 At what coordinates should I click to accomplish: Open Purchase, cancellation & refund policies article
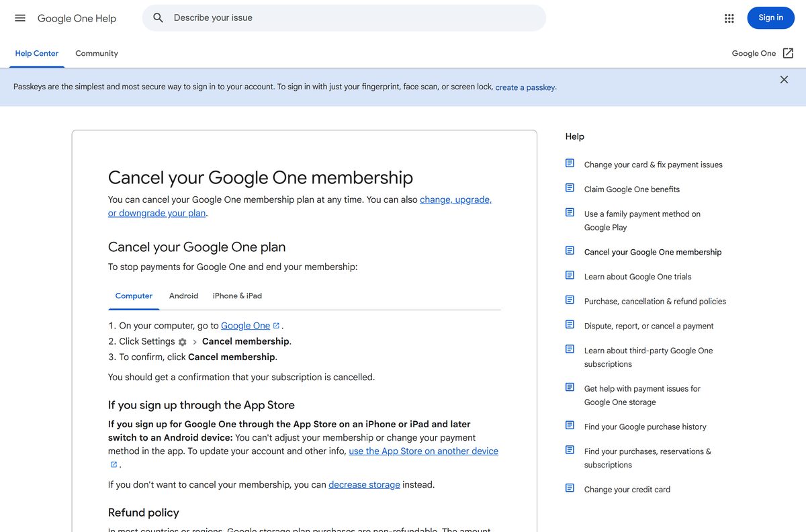click(x=655, y=301)
